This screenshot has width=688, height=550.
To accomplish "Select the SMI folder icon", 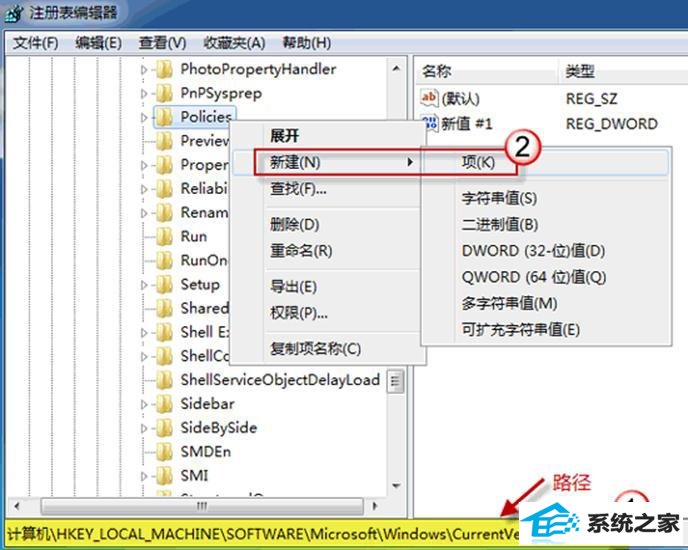I will point(165,475).
